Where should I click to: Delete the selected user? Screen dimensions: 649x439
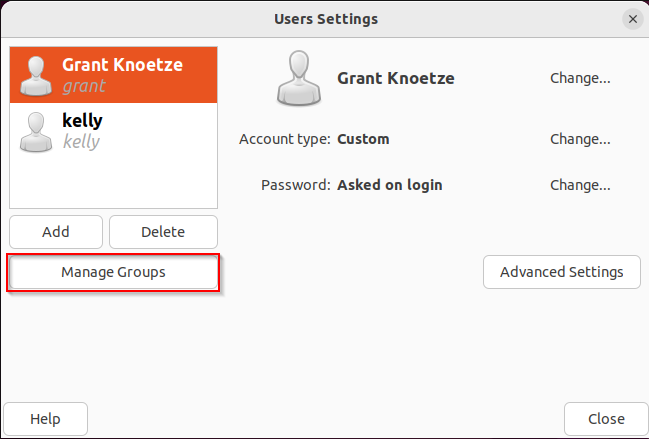163,232
